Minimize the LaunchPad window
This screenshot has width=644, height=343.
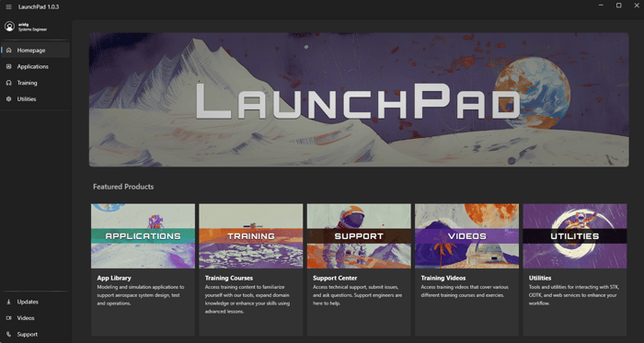coord(601,6)
